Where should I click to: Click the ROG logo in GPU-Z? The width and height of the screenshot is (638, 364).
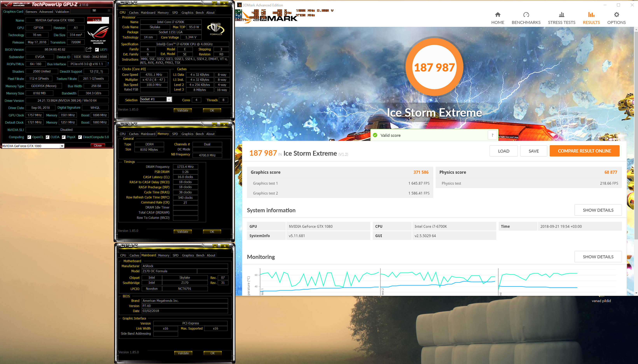(x=98, y=35)
